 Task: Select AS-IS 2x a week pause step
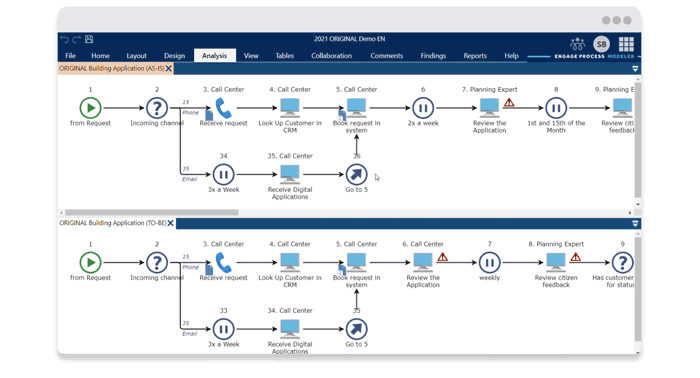click(423, 108)
